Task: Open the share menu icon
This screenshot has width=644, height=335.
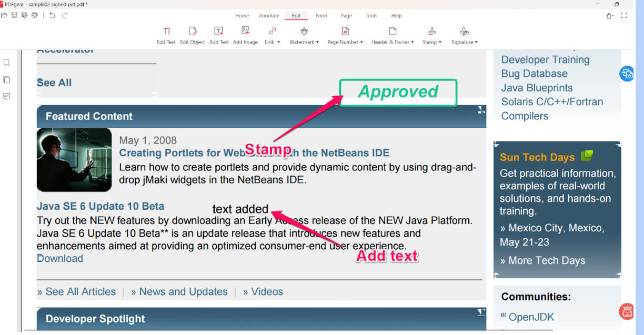Action: 610,16
